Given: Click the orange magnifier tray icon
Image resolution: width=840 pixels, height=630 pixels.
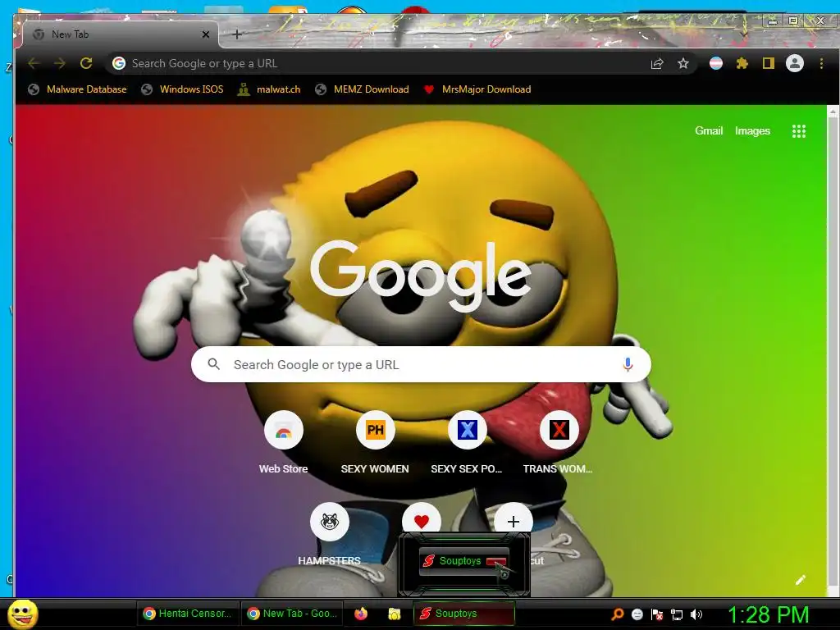Looking at the screenshot, I should click(x=618, y=614).
